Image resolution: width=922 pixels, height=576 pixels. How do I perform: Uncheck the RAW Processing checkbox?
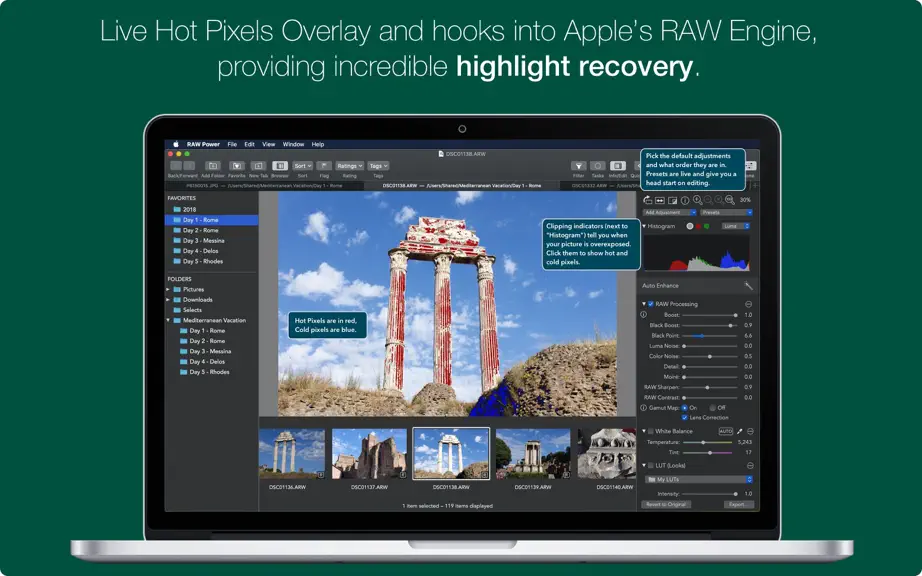pos(650,304)
